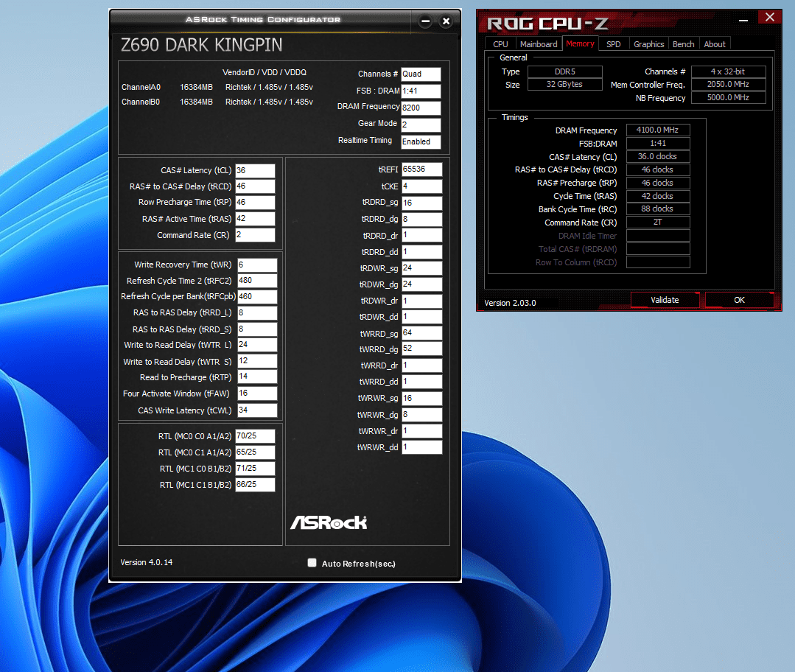The width and height of the screenshot is (795, 672).
Task: Click the Gear Mode field
Action: 421,125
